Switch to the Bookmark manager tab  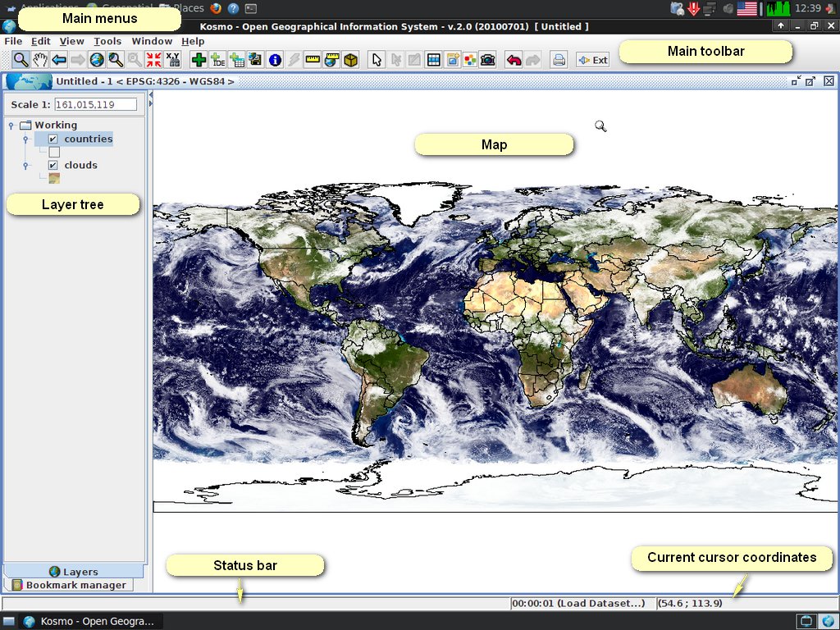[69, 585]
